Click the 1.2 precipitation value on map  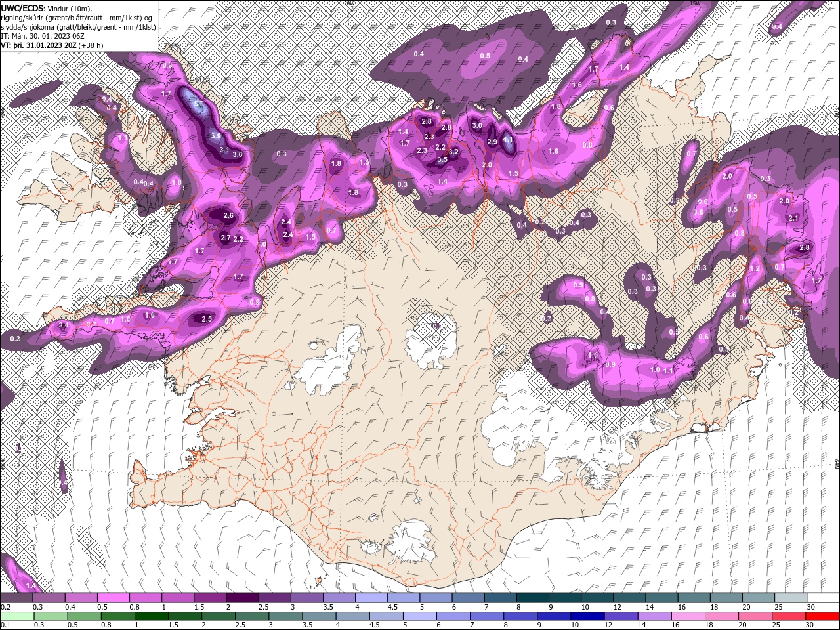click(755, 269)
